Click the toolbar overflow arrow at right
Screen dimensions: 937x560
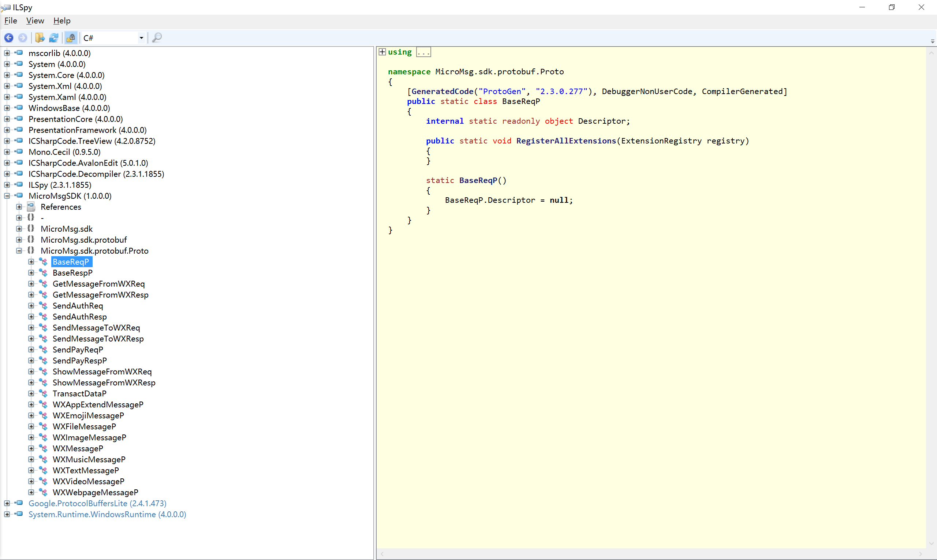pyautogui.click(x=933, y=41)
